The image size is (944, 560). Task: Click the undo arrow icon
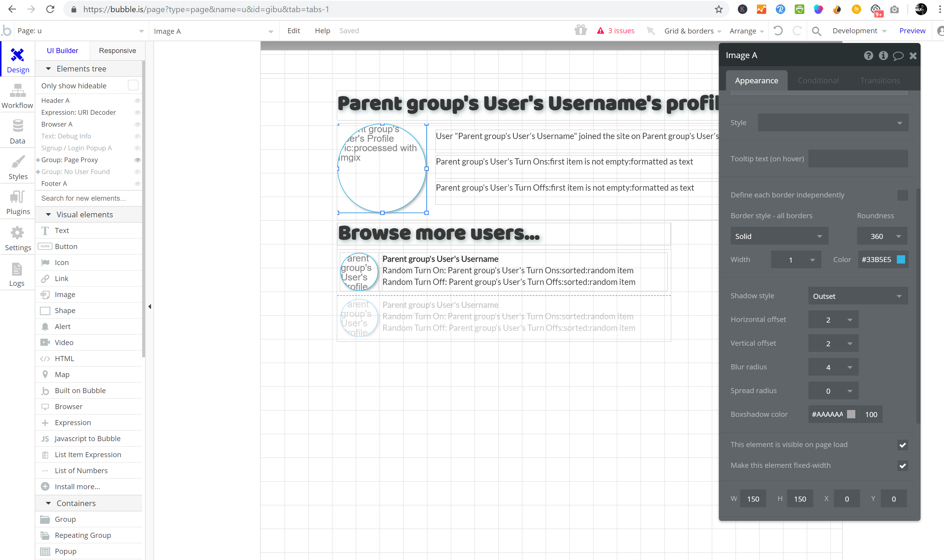point(778,31)
